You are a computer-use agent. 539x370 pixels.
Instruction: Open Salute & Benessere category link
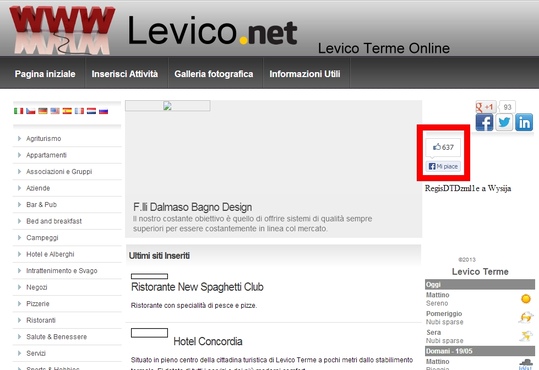click(57, 337)
